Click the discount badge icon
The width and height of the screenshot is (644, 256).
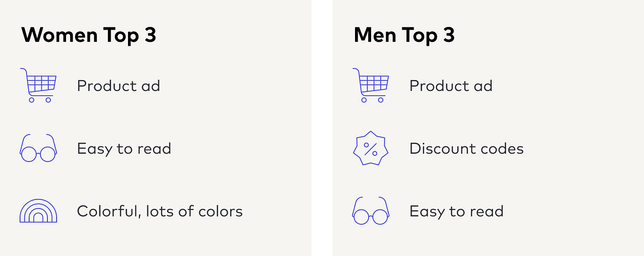[371, 148]
